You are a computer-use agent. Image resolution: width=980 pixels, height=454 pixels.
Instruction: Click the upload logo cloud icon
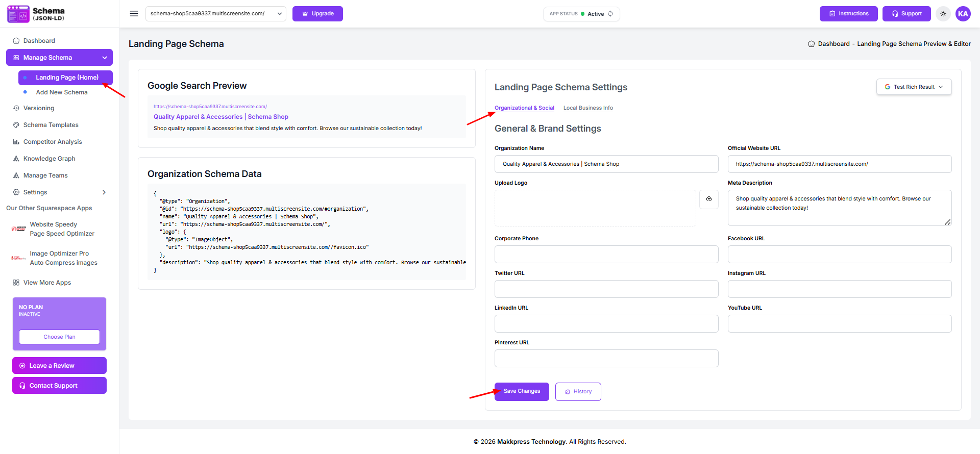708,199
